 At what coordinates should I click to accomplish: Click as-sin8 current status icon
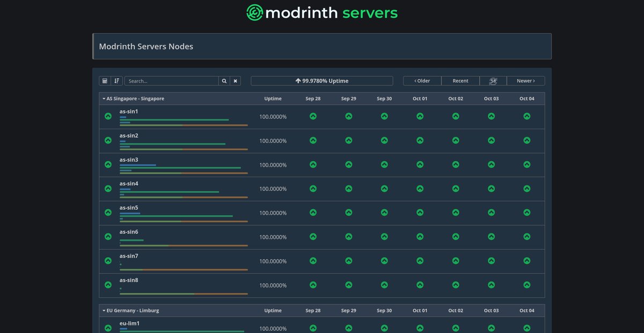tap(108, 285)
